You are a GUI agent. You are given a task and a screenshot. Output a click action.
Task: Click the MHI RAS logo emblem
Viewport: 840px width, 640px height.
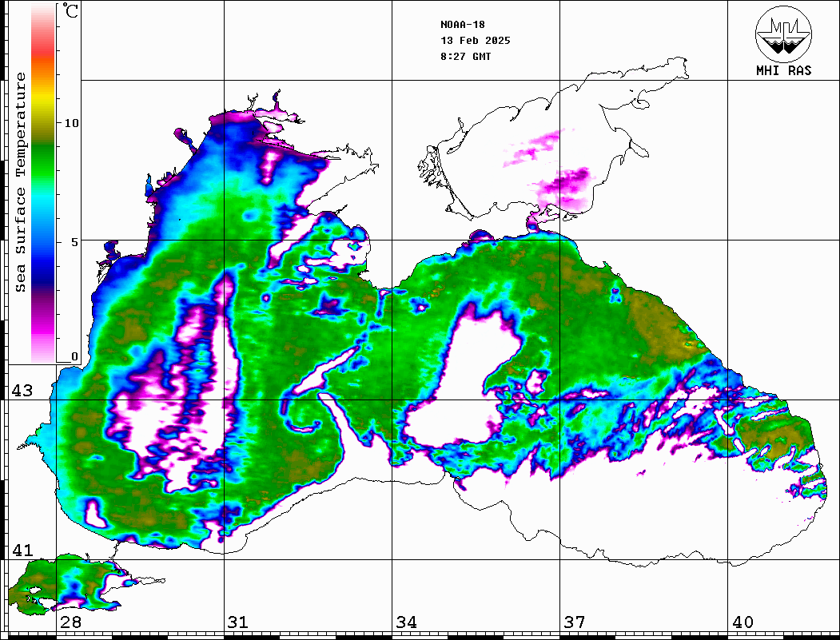783,34
